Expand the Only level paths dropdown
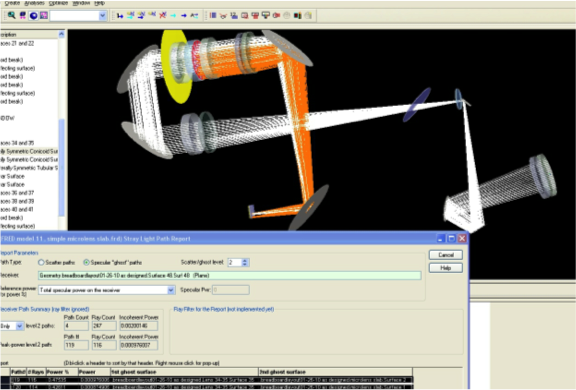576x390 pixels. [19, 326]
